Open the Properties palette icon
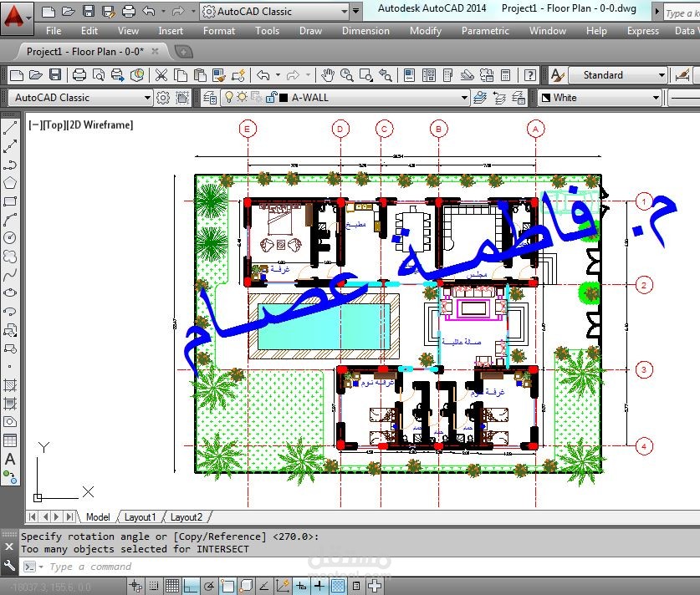The width and height of the screenshot is (700, 595). [409, 75]
